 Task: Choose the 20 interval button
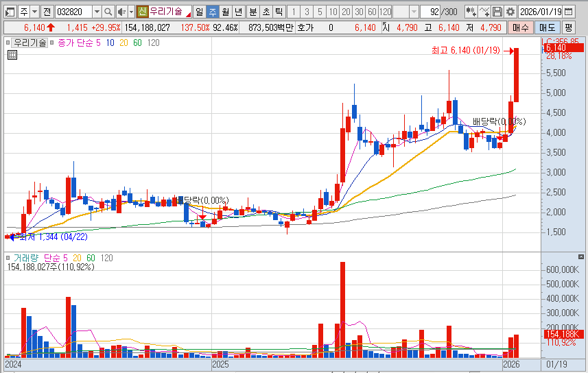tap(346, 12)
